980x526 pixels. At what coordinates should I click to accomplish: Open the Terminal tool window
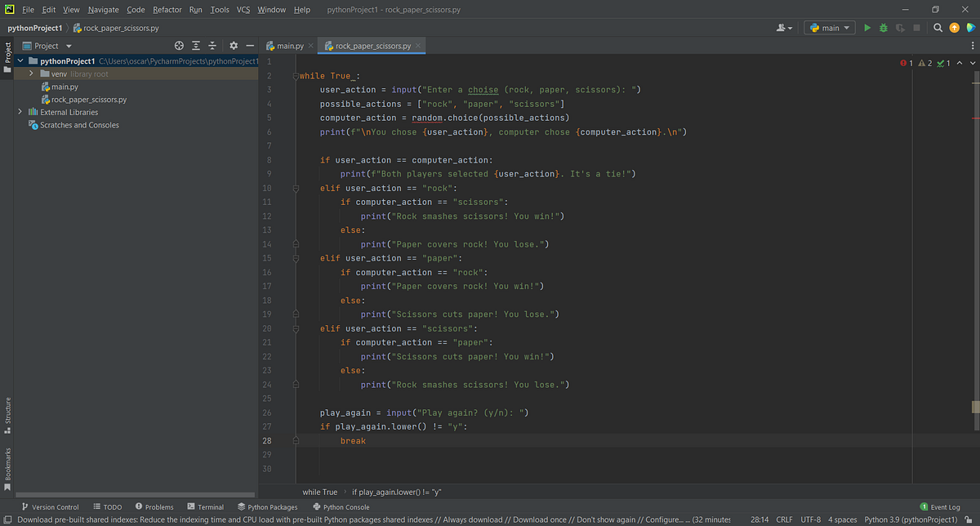[x=205, y=506]
